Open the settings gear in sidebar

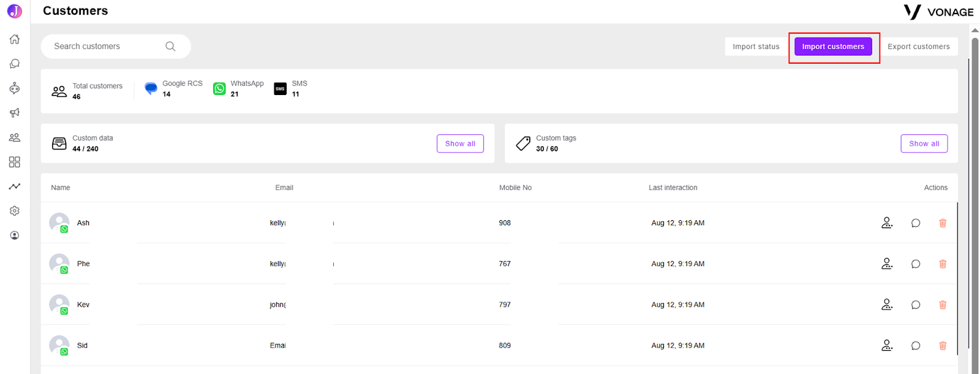pos(15,211)
